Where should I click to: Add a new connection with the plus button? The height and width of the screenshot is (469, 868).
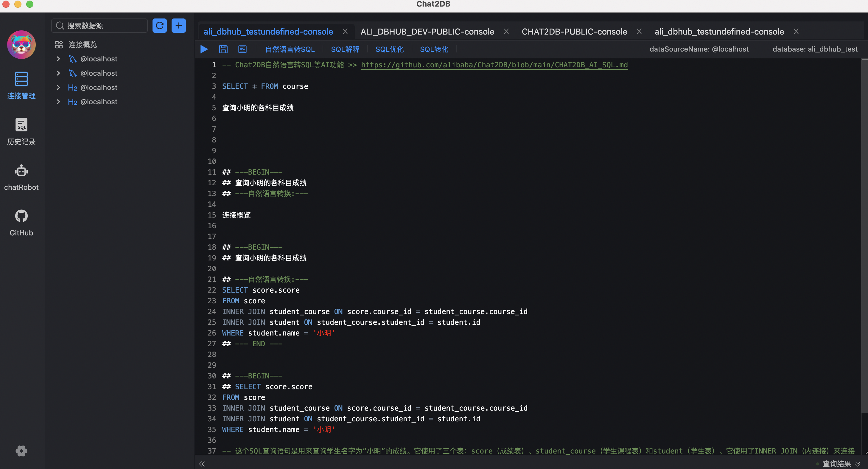pyautogui.click(x=179, y=26)
